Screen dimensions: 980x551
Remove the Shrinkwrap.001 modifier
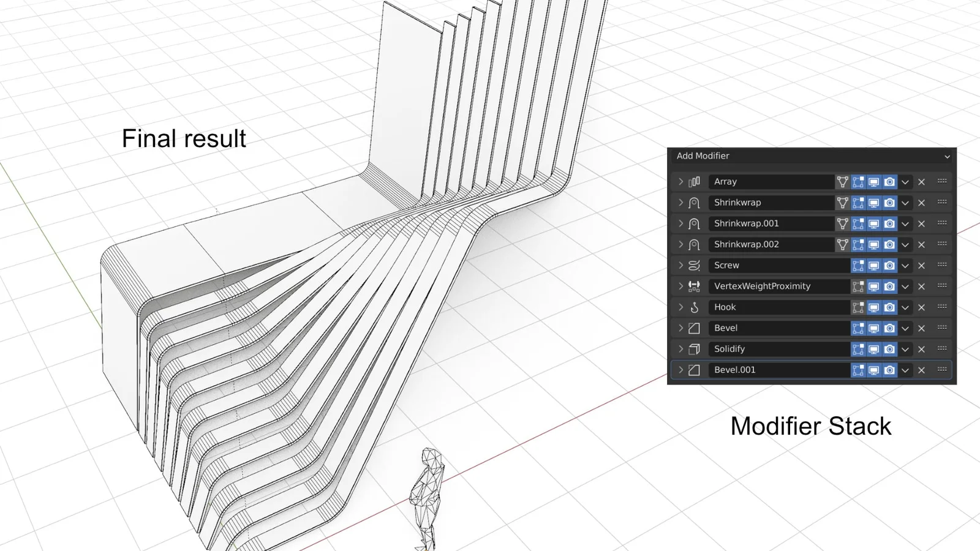click(x=921, y=223)
